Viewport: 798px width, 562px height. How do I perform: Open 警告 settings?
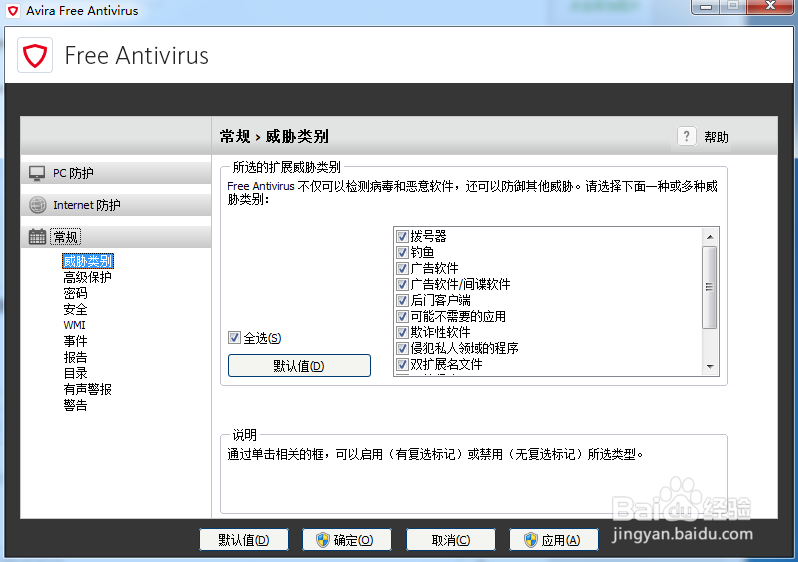[x=75, y=405]
